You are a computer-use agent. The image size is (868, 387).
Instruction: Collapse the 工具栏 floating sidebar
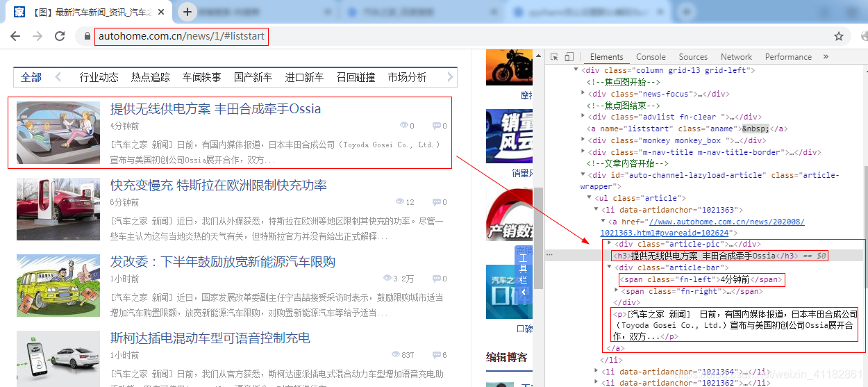pos(523,293)
